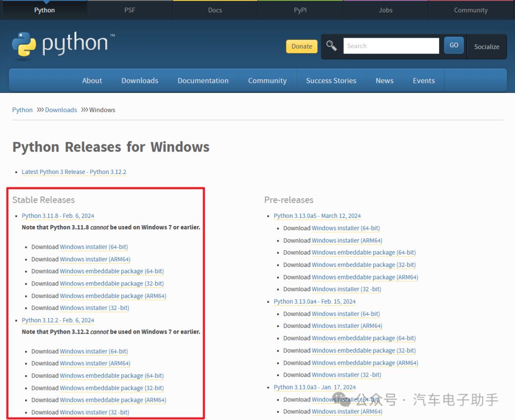Click the "Python Releases for Windows" title
The height and width of the screenshot is (420, 515).
coord(111,147)
